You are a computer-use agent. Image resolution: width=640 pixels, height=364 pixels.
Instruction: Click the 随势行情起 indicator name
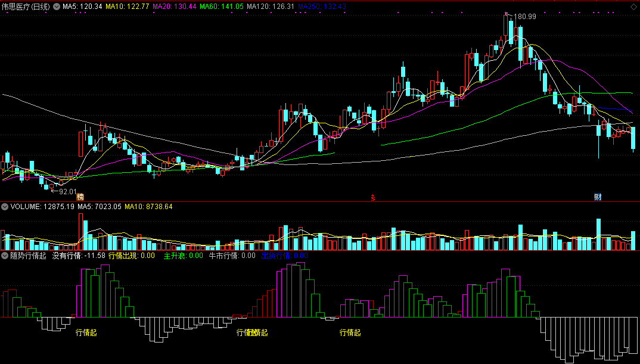(28, 256)
